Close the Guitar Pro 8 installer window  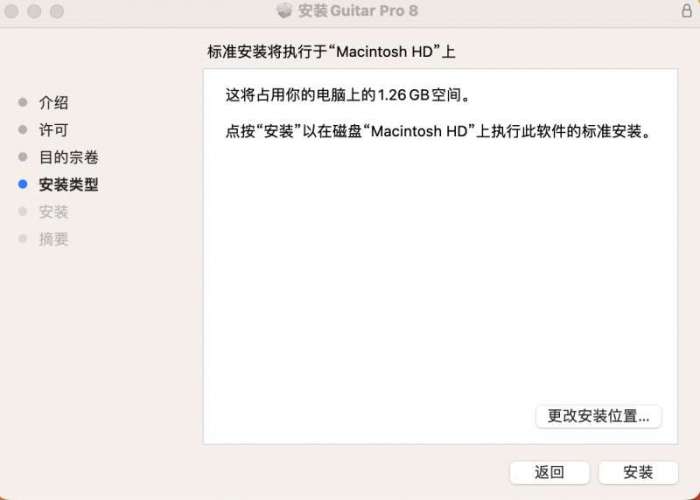[x=12, y=11]
